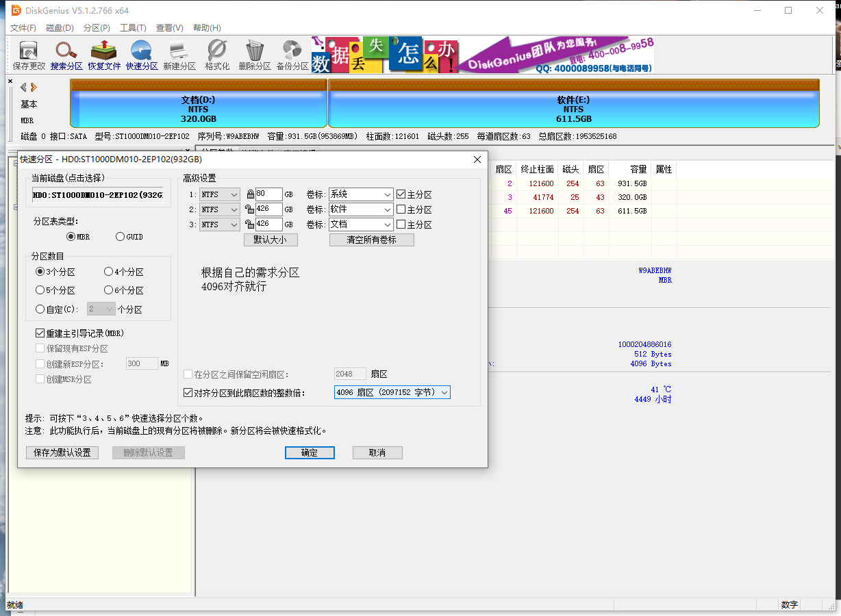Viewport: 841px width, 616px height.
Task: Select the GUID partition table type
Action: tap(121, 237)
